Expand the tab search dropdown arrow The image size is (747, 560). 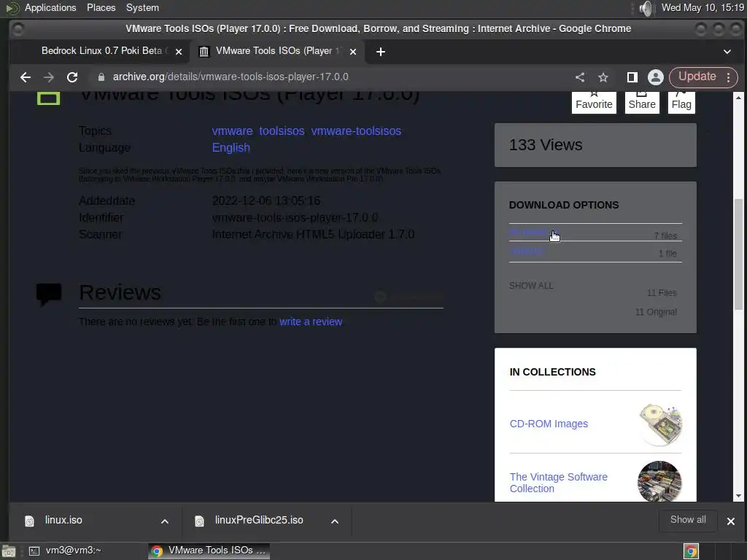[727, 52]
